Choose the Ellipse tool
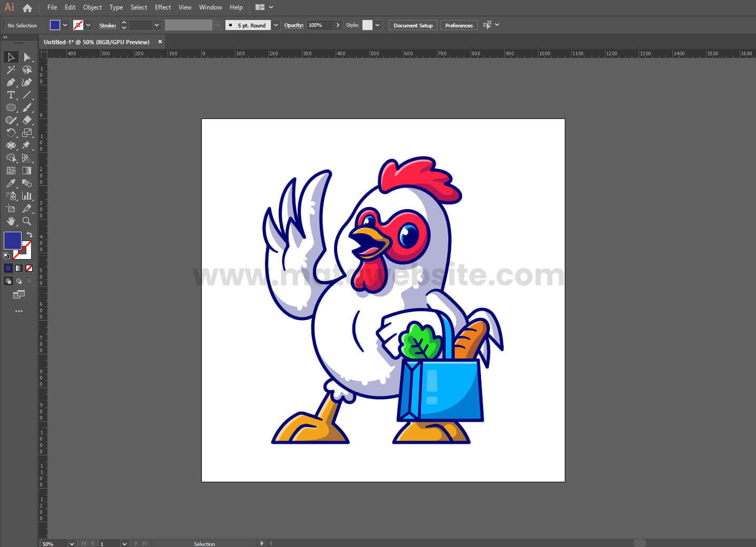This screenshot has width=756, height=547. coord(11,107)
